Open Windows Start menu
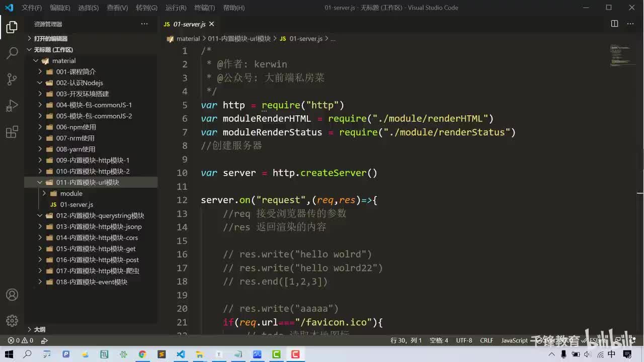 [9, 354]
